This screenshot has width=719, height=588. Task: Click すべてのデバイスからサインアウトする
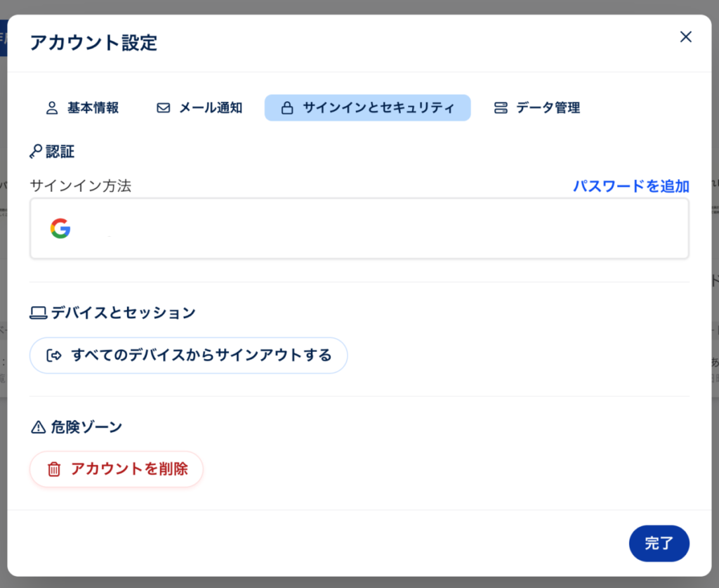point(188,355)
